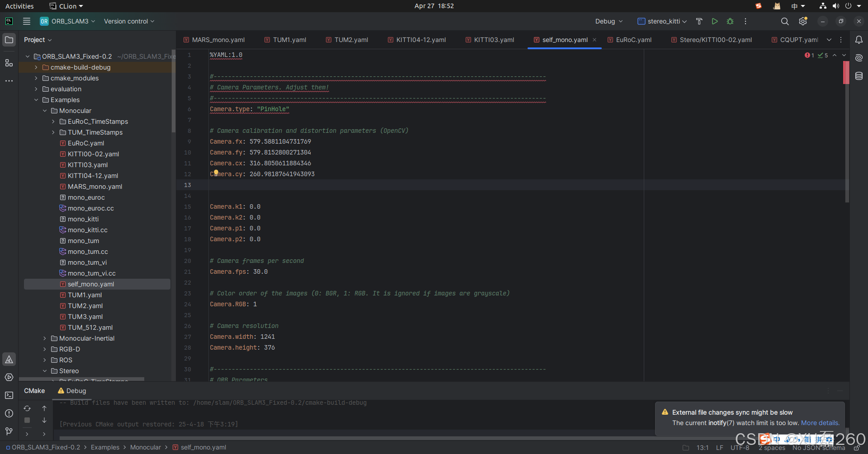This screenshot has width=868, height=454.
Task: Open the stereo_kitti run configuration dropdown
Action: coord(662,21)
